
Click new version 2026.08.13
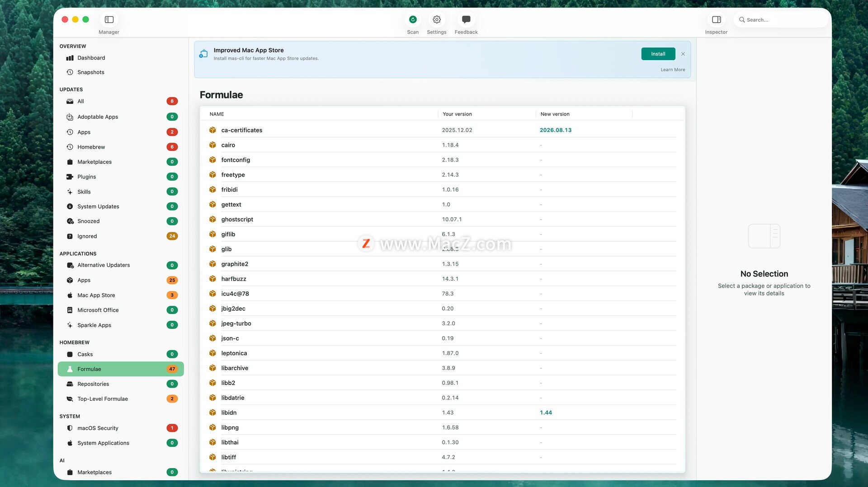point(556,130)
